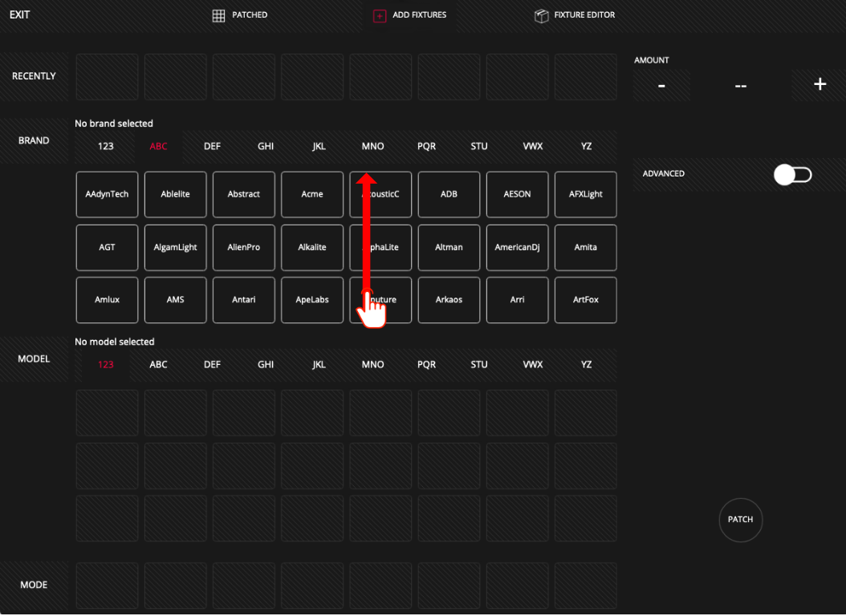
Task: Filter brands by STU
Action: (x=479, y=146)
